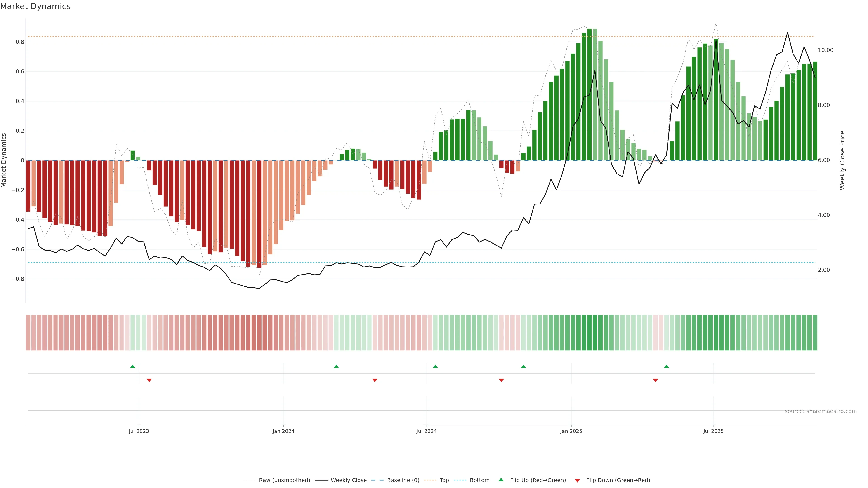This screenshot has height=488, width=868.
Task: Click the tallest green bar near Jan 2025
Action: (x=589, y=94)
